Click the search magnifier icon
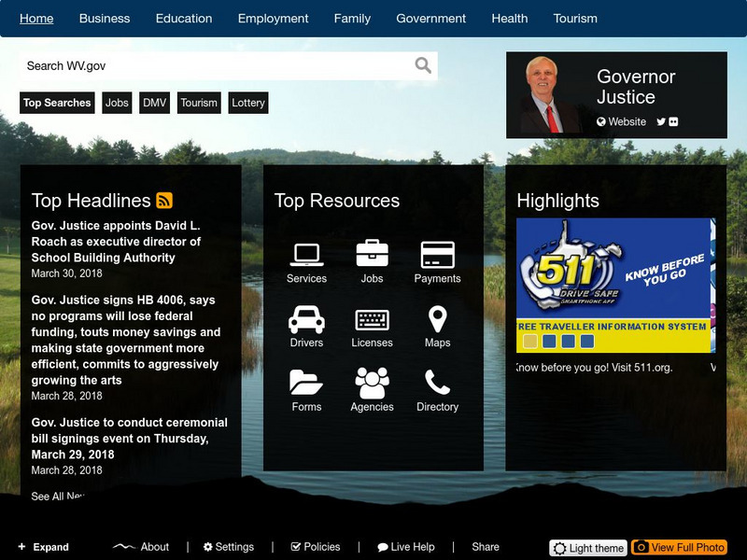This screenshot has height=560, width=747. (x=423, y=65)
